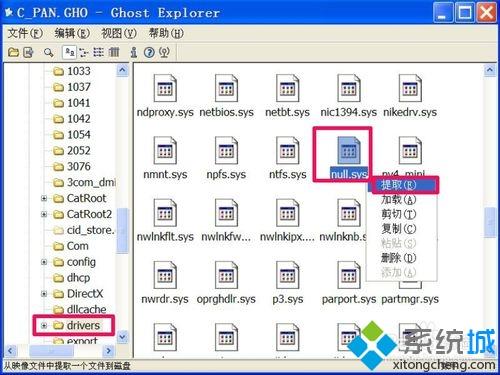This screenshot has width=500, height=375.
Task: Select the details view toolbar button
Action: pyautogui.click(x=114, y=52)
